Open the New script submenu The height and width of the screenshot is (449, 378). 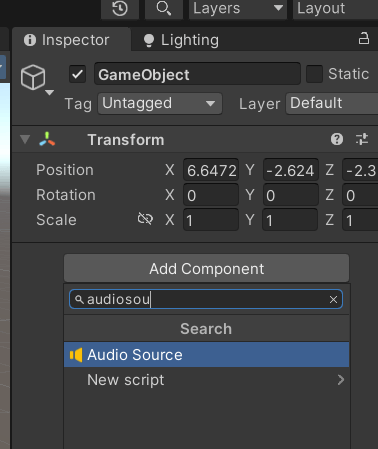[x=207, y=380]
